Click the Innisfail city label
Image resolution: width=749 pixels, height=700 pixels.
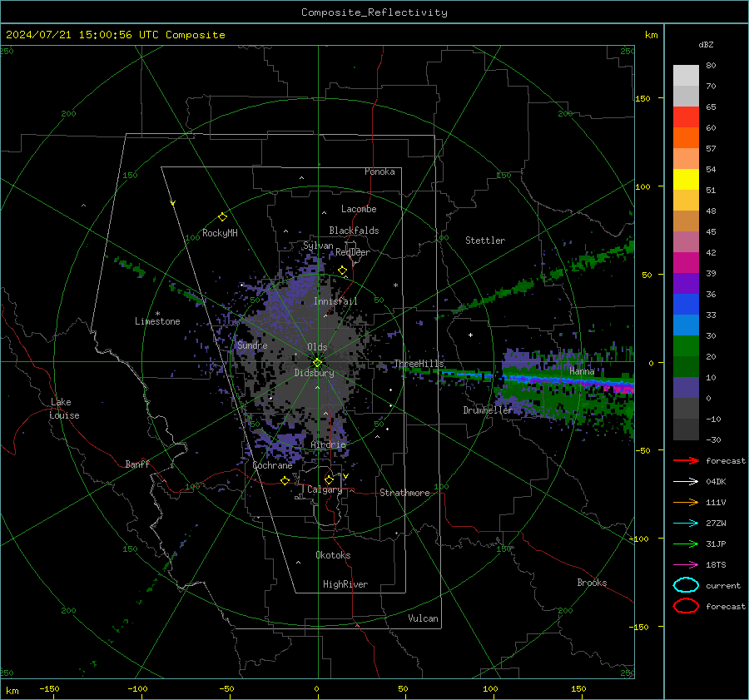pyautogui.click(x=335, y=301)
